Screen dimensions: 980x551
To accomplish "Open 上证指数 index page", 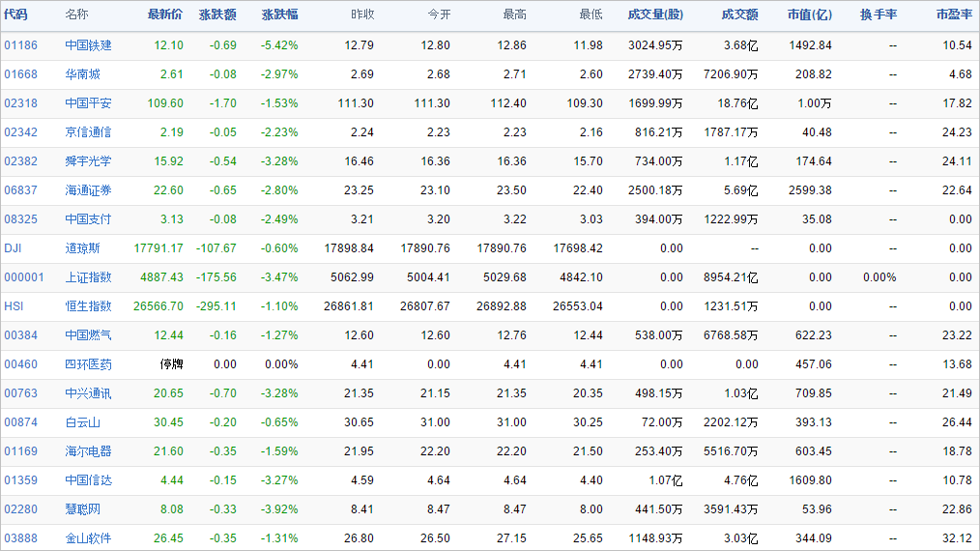I will click(88, 277).
